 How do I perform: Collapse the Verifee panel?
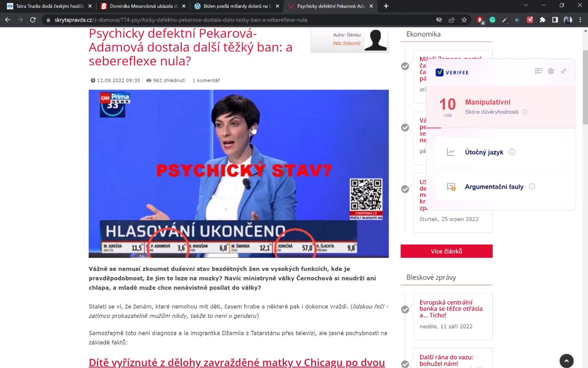click(x=564, y=71)
